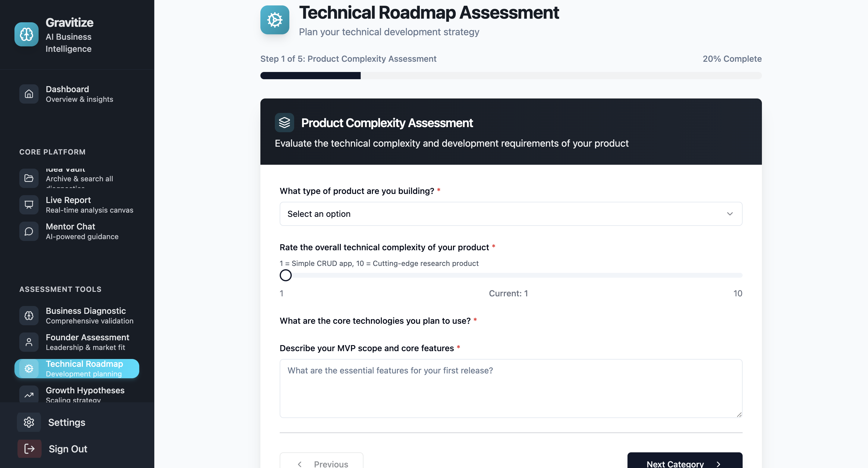Select Technical Roadmap in sidebar
Image resolution: width=868 pixels, height=468 pixels.
77,368
